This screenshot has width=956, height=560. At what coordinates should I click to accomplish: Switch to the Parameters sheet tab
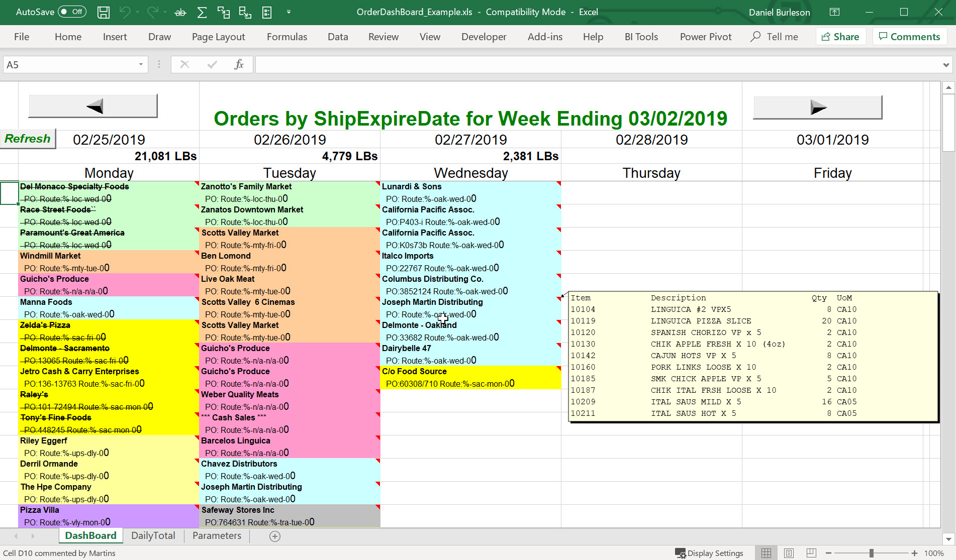[x=217, y=536]
